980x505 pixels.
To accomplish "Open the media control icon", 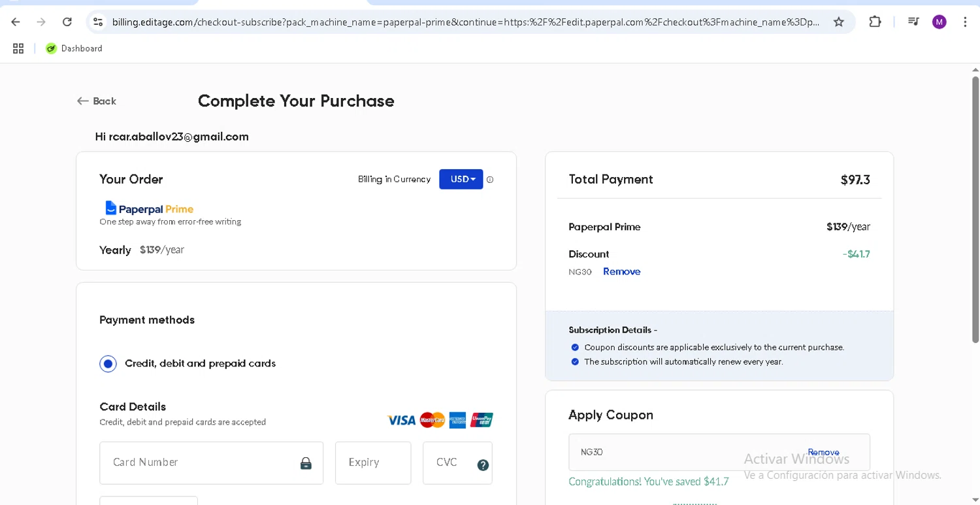I will click(x=913, y=22).
